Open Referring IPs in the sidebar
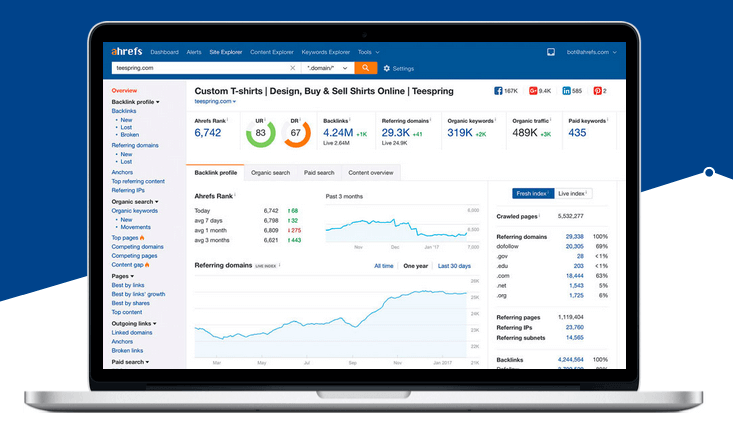 tap(128, 190)
